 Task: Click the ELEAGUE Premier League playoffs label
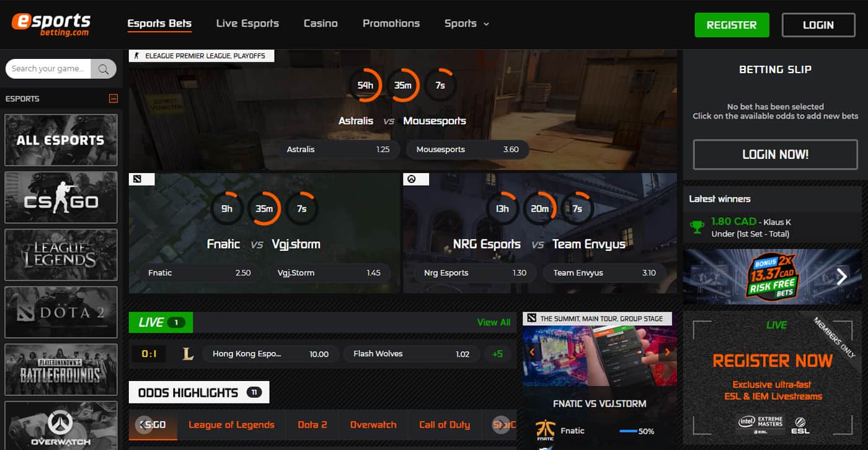tap(201, 56)
